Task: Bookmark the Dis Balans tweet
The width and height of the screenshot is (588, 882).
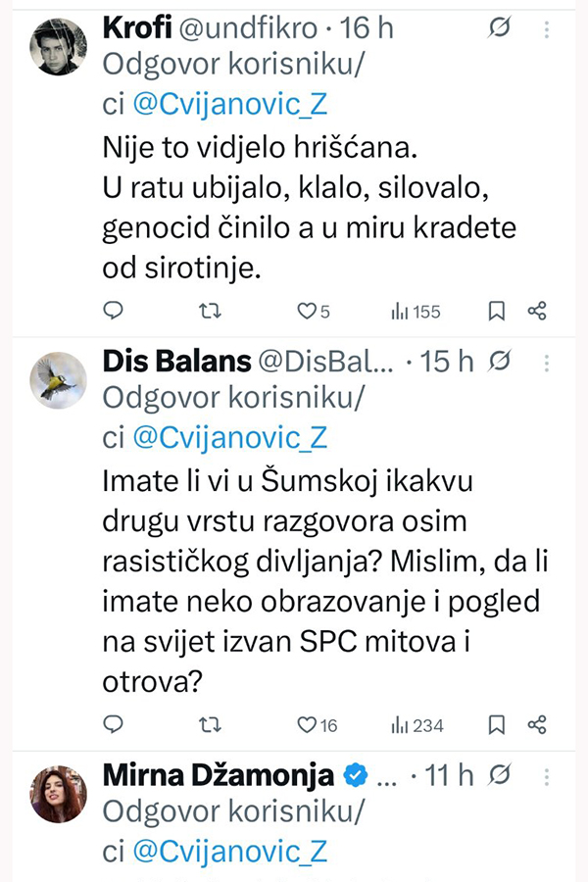Action: (497, 725)
